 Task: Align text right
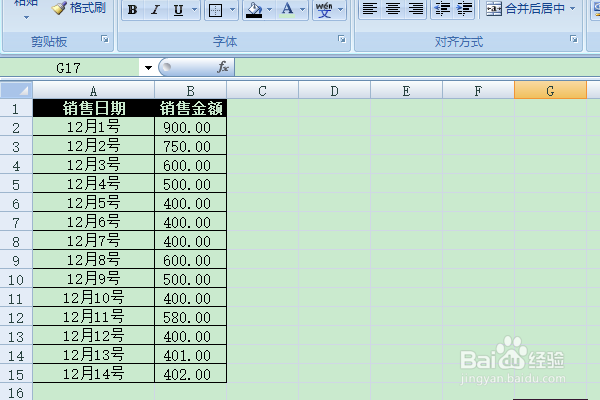[x=416, y=9]
